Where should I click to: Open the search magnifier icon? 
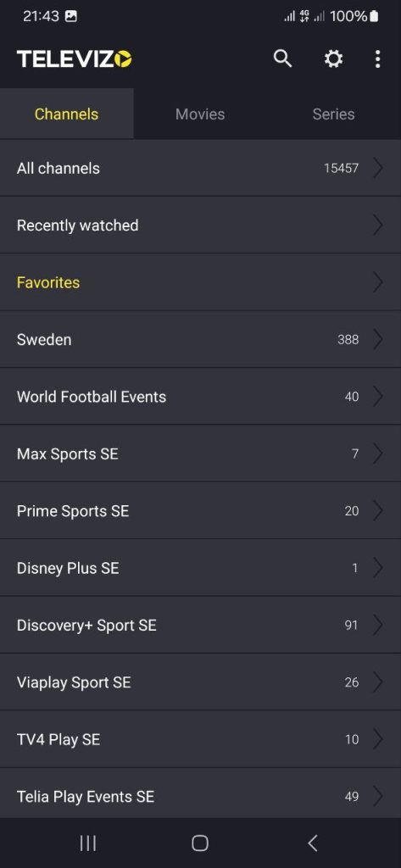(282, 58)
